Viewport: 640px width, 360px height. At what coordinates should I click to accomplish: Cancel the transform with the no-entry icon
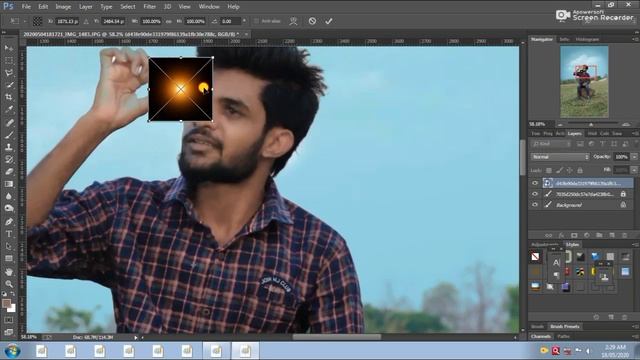click(x=312, y=21)
